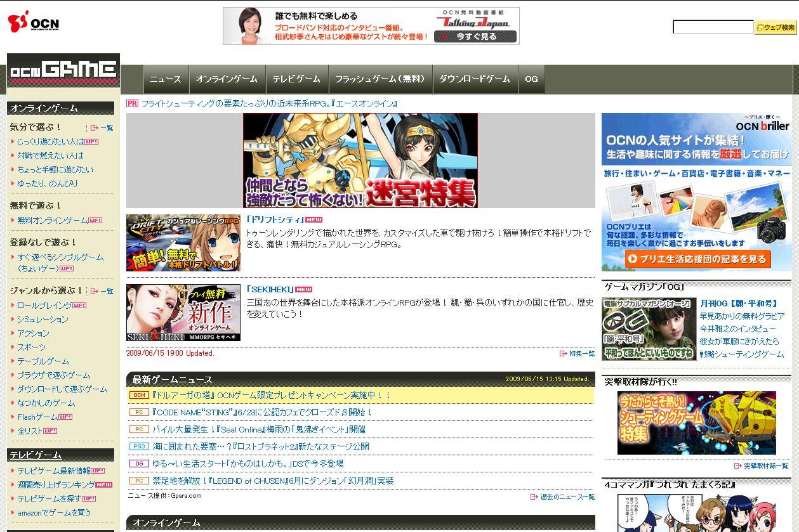Open the オンラインゲーム tab
Screen dimensions: 799x532
pyautogui.click(x=227, y=79)
